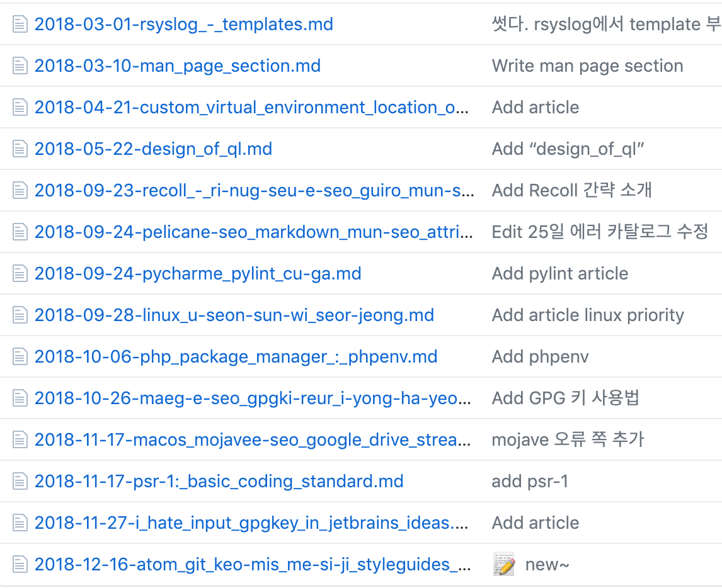Click file icon beside 2018-09-23-recoll file
The width and height of the screenshot is (722, 588).
coord(20,191)
